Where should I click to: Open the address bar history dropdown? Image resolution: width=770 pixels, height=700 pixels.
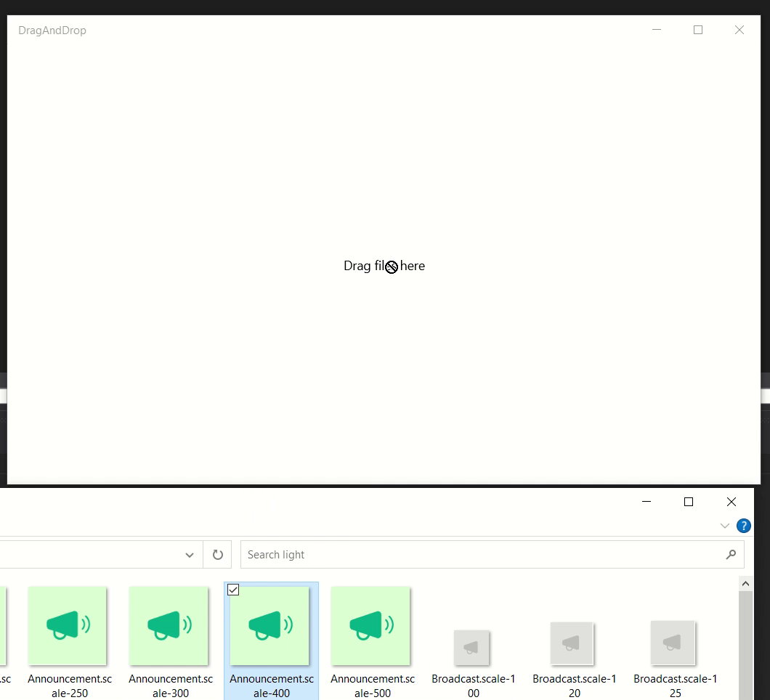(190, 554)
